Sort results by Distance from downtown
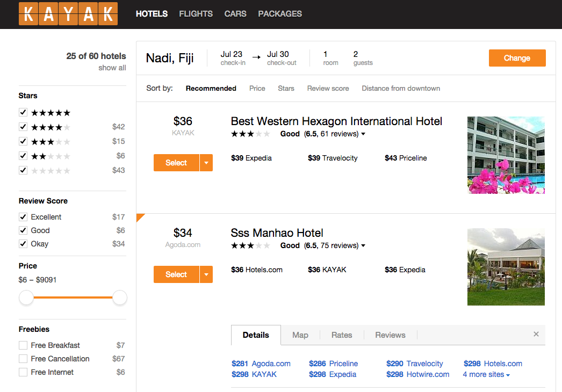The height and width of the screenshot is (392, 562). 401,89
